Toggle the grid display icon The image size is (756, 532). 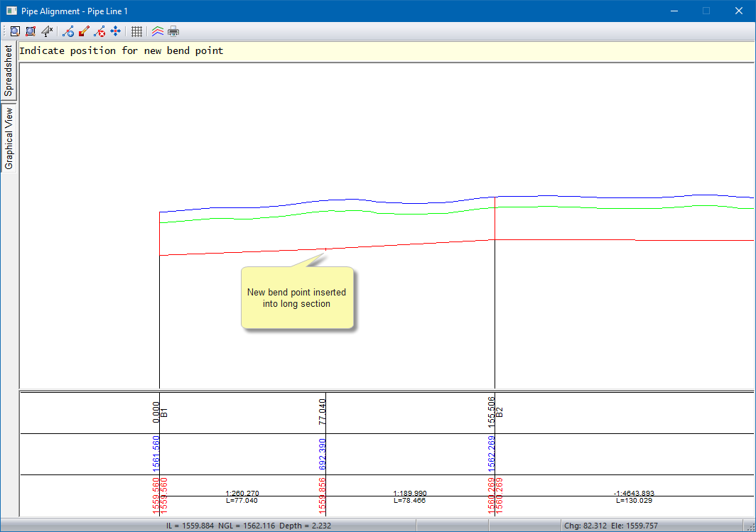coord(137,31)
